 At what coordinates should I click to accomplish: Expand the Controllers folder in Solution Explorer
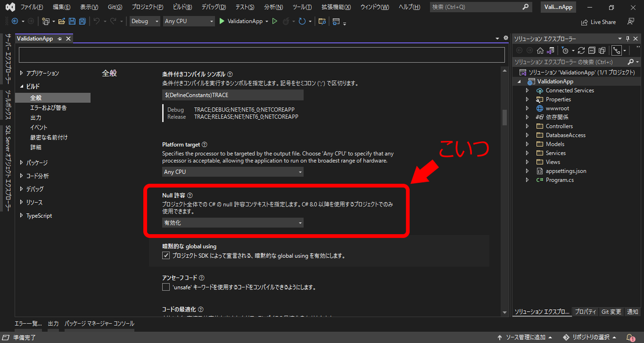528,126
